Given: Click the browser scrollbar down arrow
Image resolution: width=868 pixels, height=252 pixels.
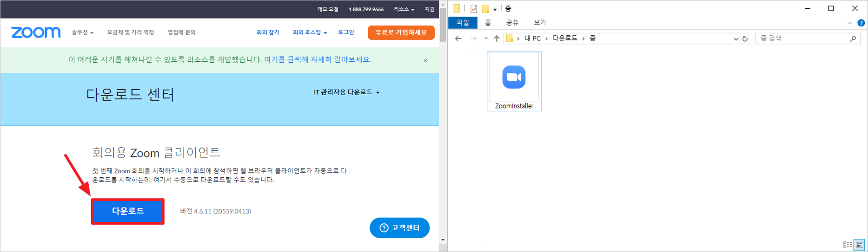Looking at the screenshot, I should tap(443, 240).
